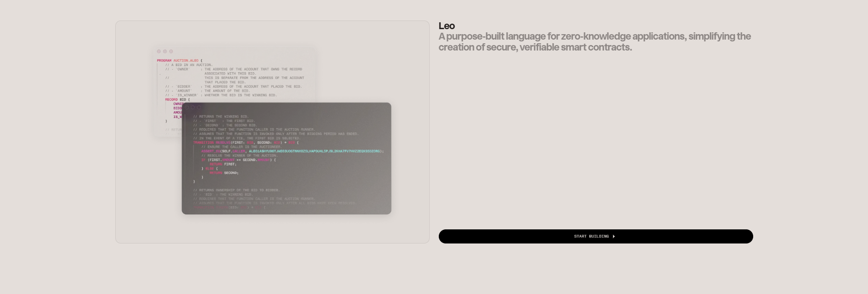868x294 pixels.
Task: Click the Start Building button
Action: tap(596, 236)
